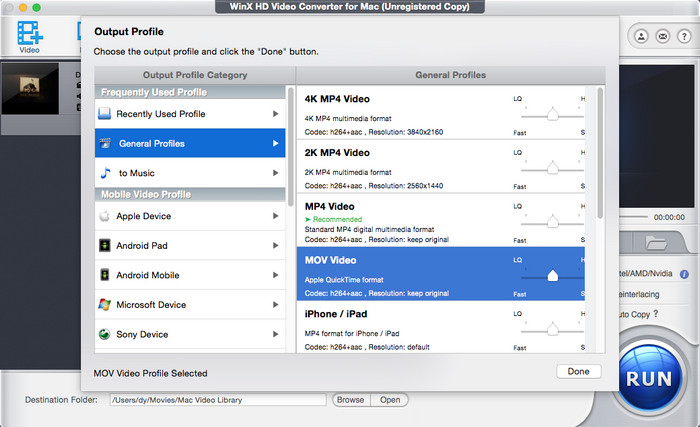
Task: Click the Done button
Action: click(579, 371)
